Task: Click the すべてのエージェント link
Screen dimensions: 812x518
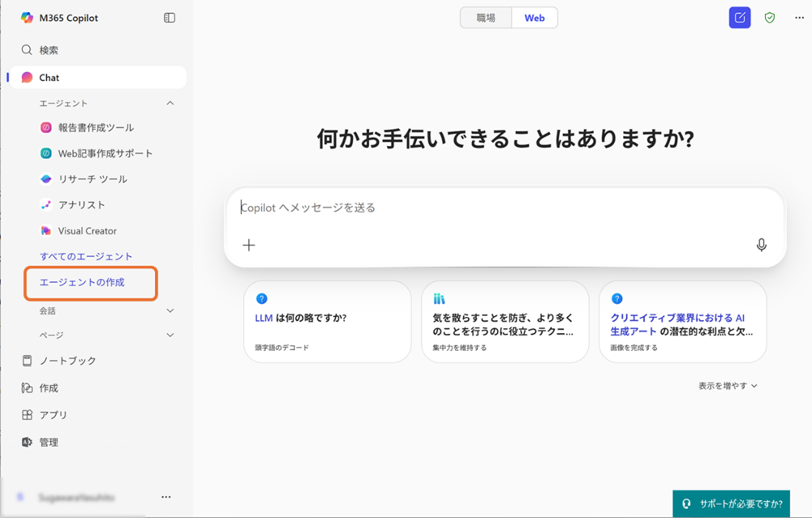Action: pyautogui.click(x=86, y=256)
